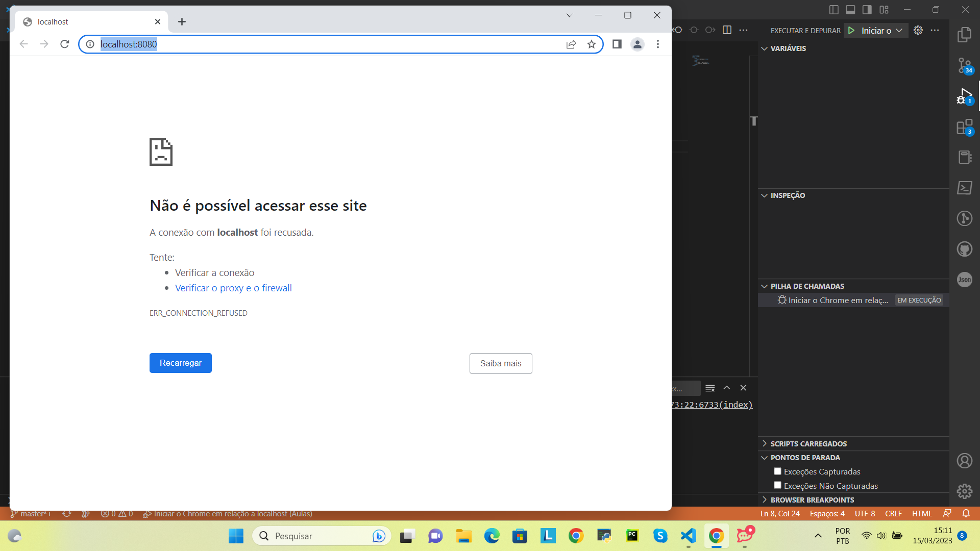Image resolution: width=980 pixels, height=551 pixels.
Task: Go back in Chrome browser history
Action: click(23, 44)
